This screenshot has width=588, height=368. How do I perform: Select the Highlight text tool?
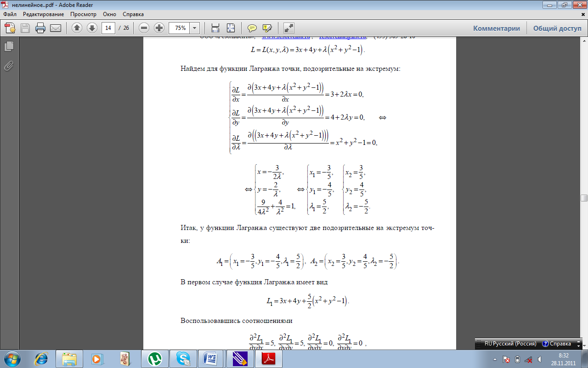coord(267,28)
